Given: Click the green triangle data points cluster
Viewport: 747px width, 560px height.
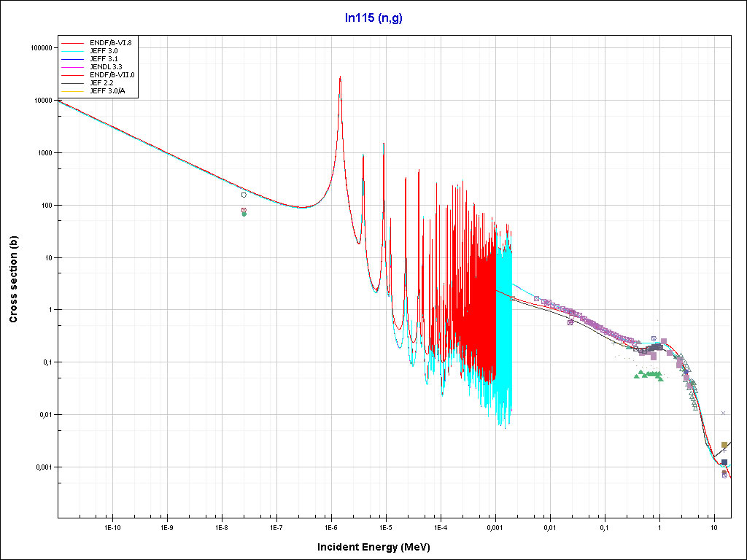Looking at the screenshot, I should pyautogui.click(x=649, y=375).
